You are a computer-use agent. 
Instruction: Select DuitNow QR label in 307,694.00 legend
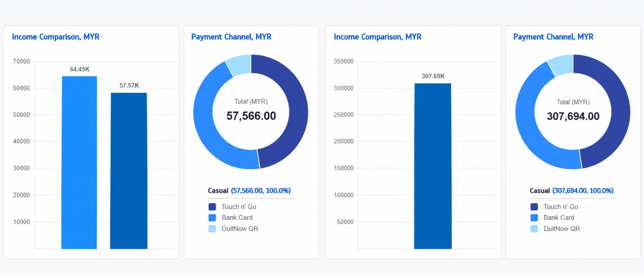[562, 229]
